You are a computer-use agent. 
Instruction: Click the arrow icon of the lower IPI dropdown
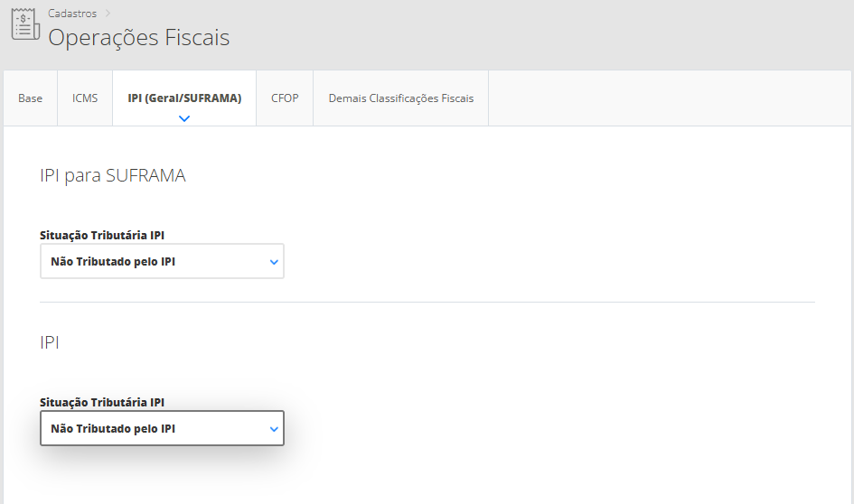pyautogui.click(x=274, y=429)
